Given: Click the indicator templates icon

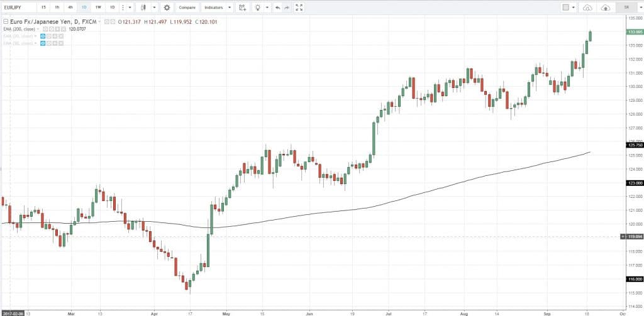Looking at the screenshot, I should 241,8.
